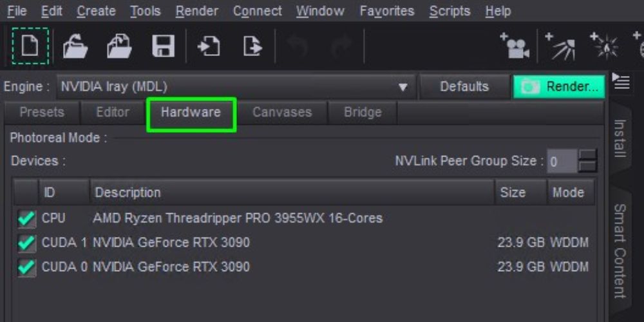Click the NVLink Peer Group Size field
The width and height of the screenshot is (644, 322).
(562, 161)
